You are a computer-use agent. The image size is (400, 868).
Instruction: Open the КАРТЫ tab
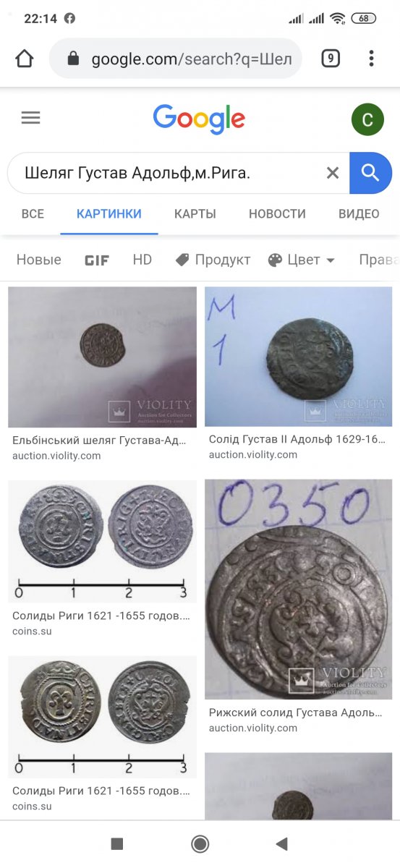coord(195,213)
